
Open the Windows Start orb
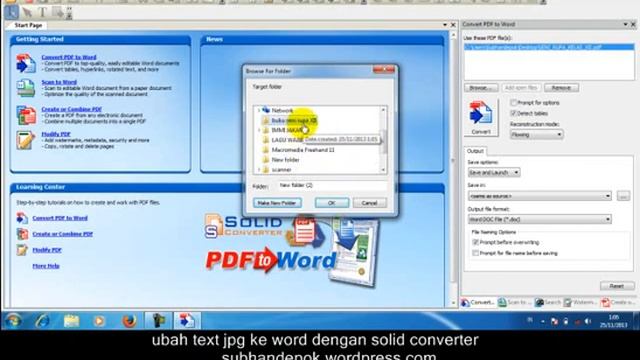pyautogui.click(x=13, y=321)
